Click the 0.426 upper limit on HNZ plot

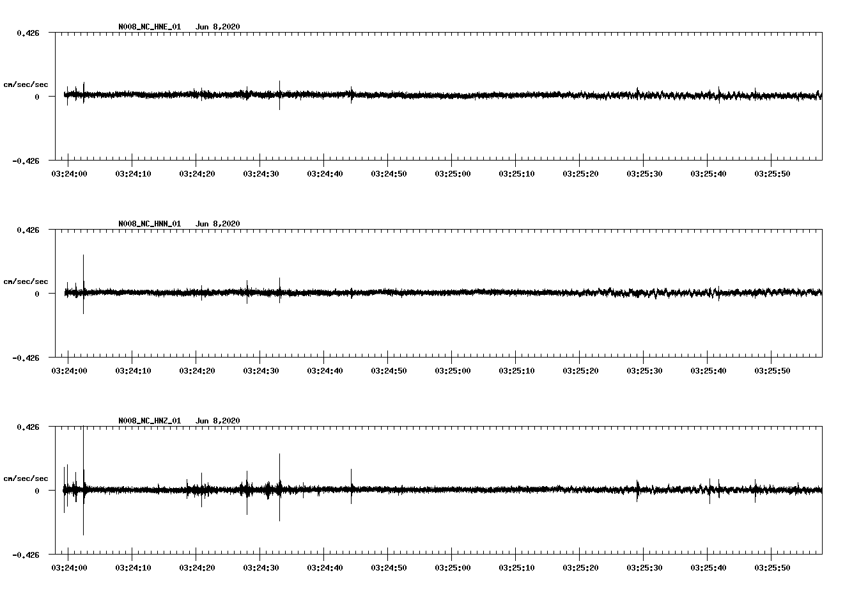tap(28, 427)
